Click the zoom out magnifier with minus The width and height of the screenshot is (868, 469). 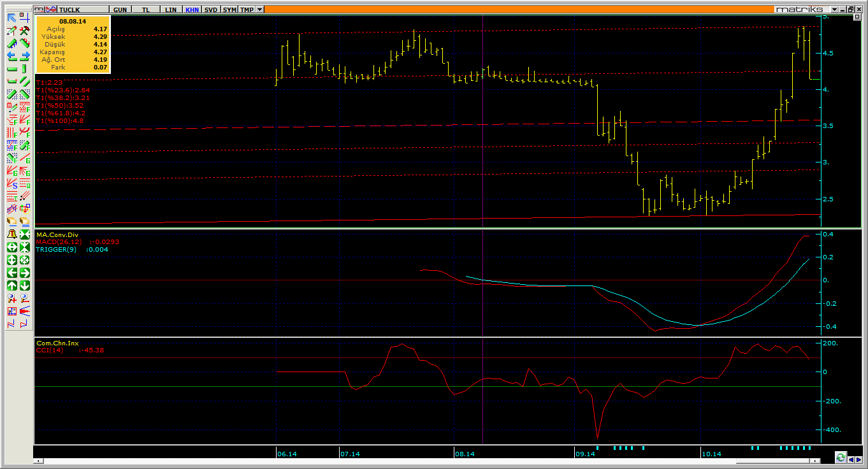click(x=24, y=298)
